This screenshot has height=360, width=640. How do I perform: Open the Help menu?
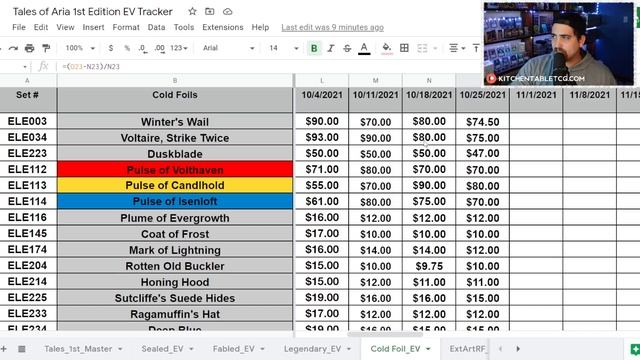[x=260, y=27]
